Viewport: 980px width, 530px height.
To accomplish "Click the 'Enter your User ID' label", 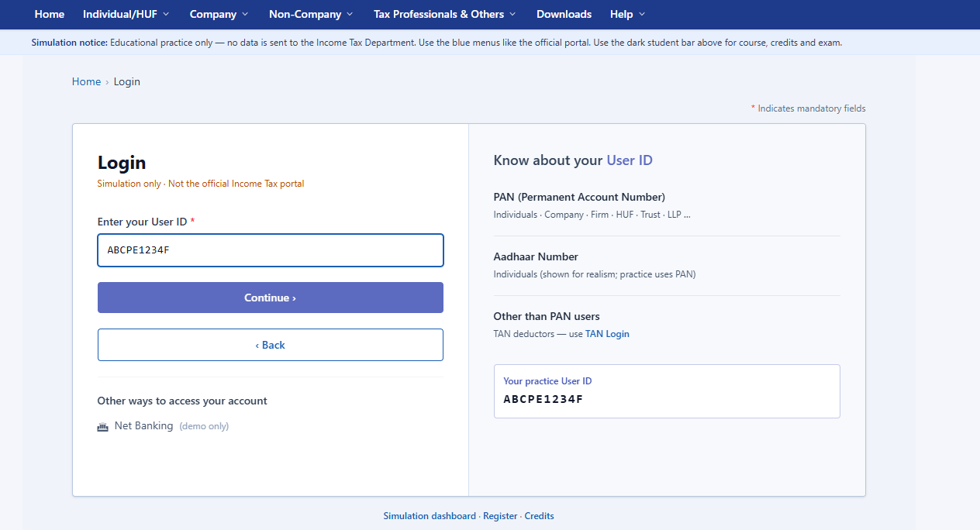I will pos(146,222).
